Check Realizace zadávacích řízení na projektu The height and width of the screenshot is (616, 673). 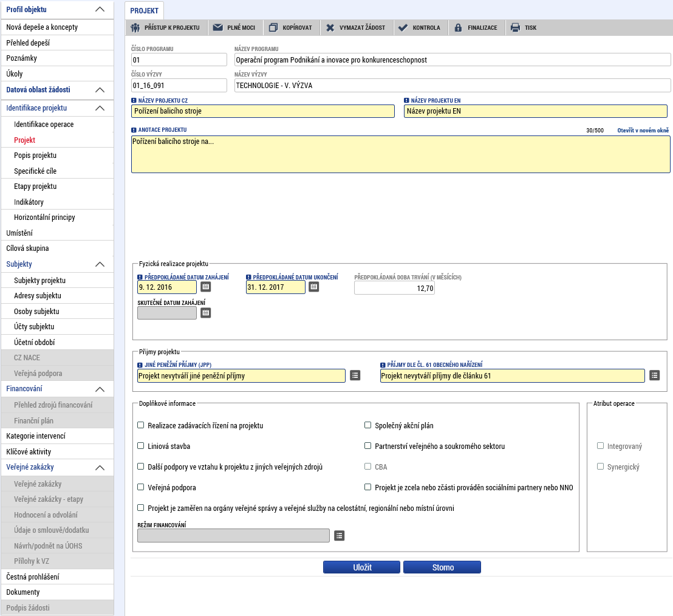click(141, 425)
